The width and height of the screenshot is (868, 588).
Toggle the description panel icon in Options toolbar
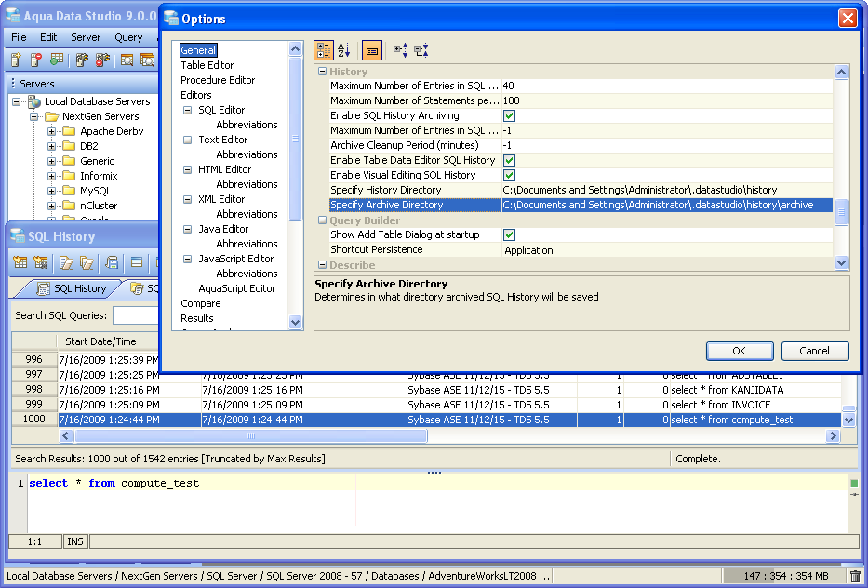tap(372, 50)
